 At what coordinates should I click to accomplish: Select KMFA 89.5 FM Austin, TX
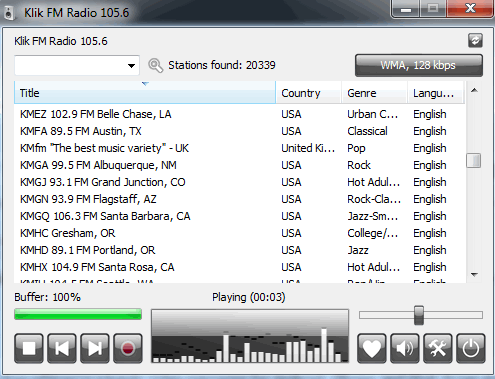[x=239, y=131]
